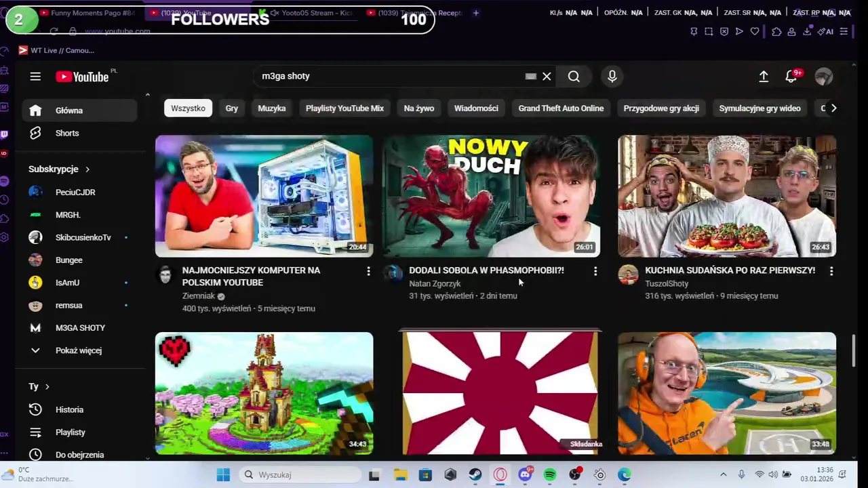Open the YouTube hamburger guide menu

35,77
